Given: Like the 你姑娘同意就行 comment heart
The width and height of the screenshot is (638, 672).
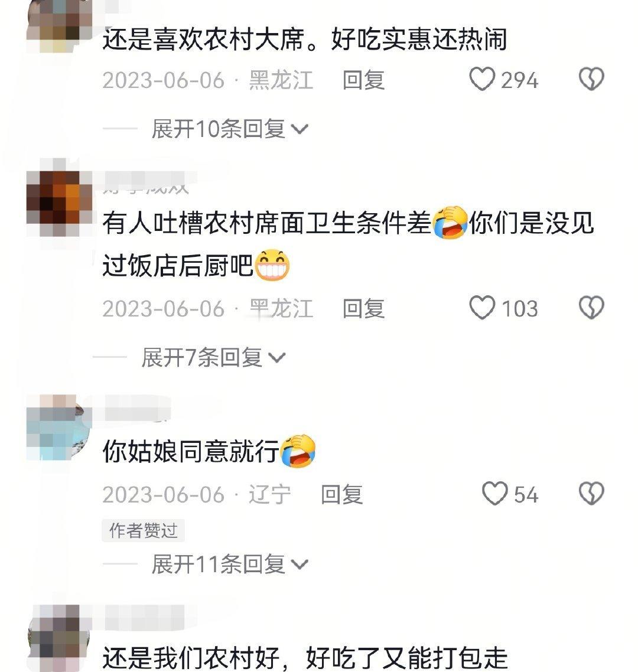Looking at the screenshot, I should (495, 493).
